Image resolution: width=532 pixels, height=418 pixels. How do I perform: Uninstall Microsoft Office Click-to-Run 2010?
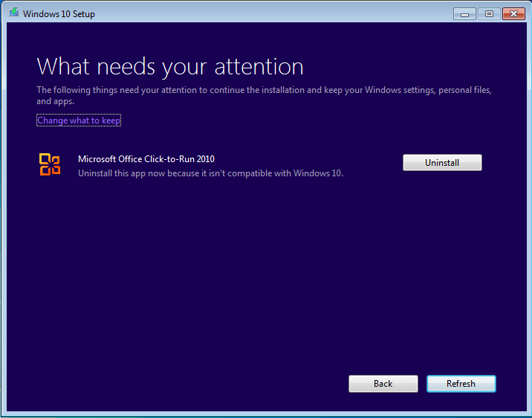click(x=442, y=163)
